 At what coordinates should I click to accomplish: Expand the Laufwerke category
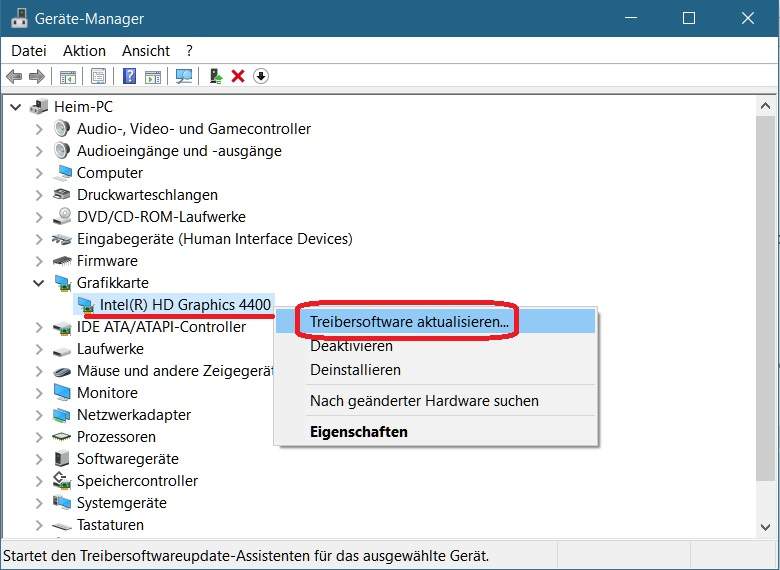39,349
